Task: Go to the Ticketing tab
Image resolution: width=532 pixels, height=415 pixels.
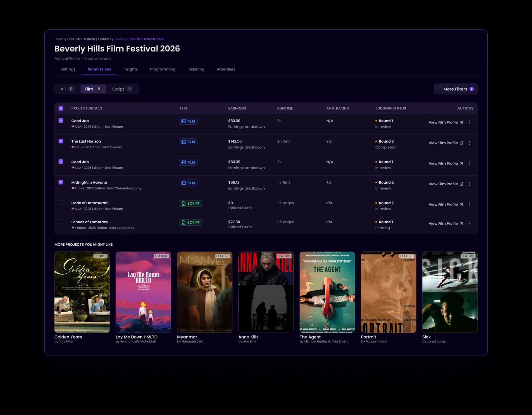Action: click(196, 69)
